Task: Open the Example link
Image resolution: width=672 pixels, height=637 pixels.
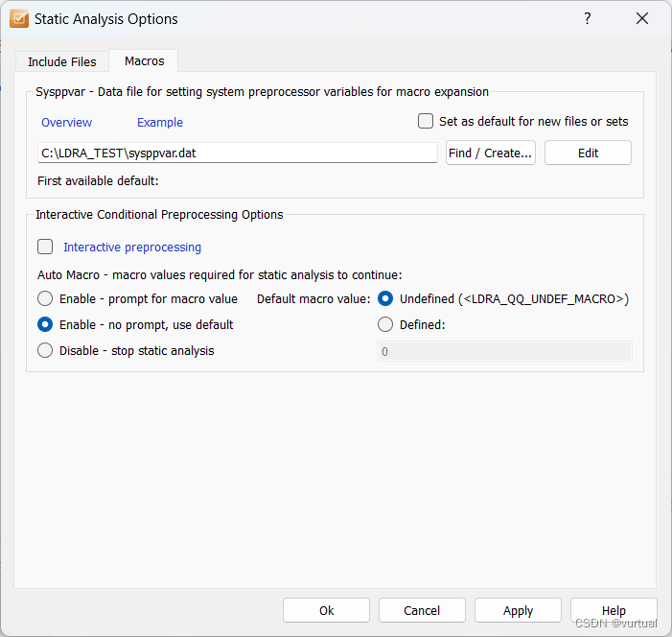Action: pyautogui.click(x=160, y=122)
